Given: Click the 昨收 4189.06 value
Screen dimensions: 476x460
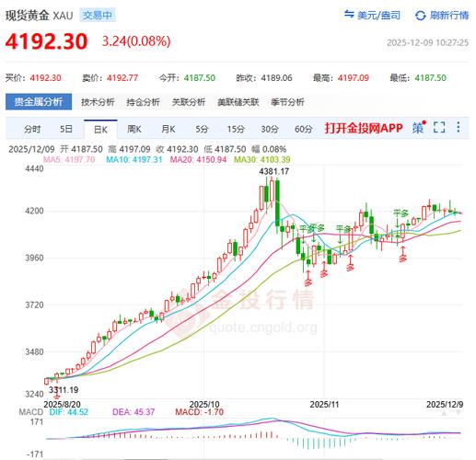Looking at the screenshot, I should [276, 78].
